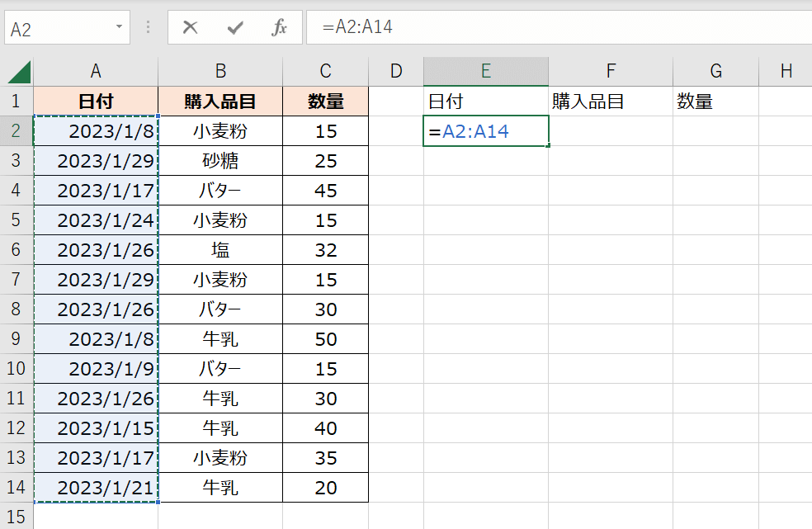Open the Insert Function fx dialog
The image size is (812, 529).
[x=280, y=28]
